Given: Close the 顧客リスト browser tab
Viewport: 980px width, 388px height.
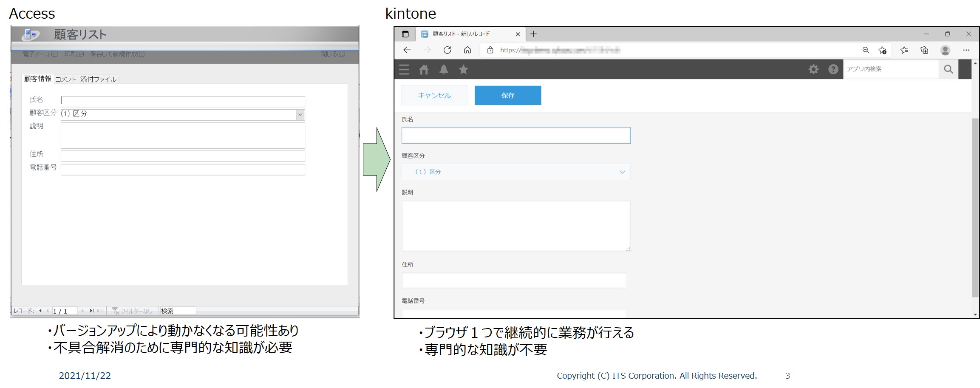Looking at the screenshot, I should pyautogui.click(x=518, y=34).
